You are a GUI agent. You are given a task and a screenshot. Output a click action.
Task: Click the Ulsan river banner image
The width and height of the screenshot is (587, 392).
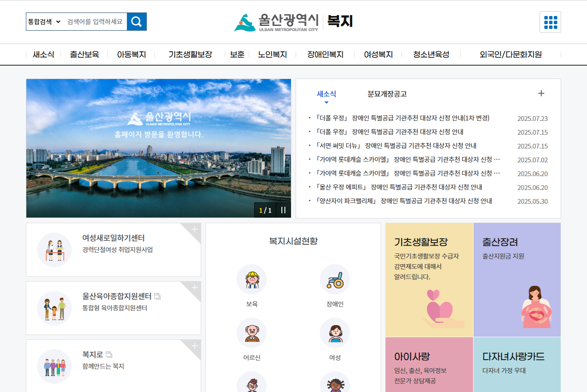158,148
